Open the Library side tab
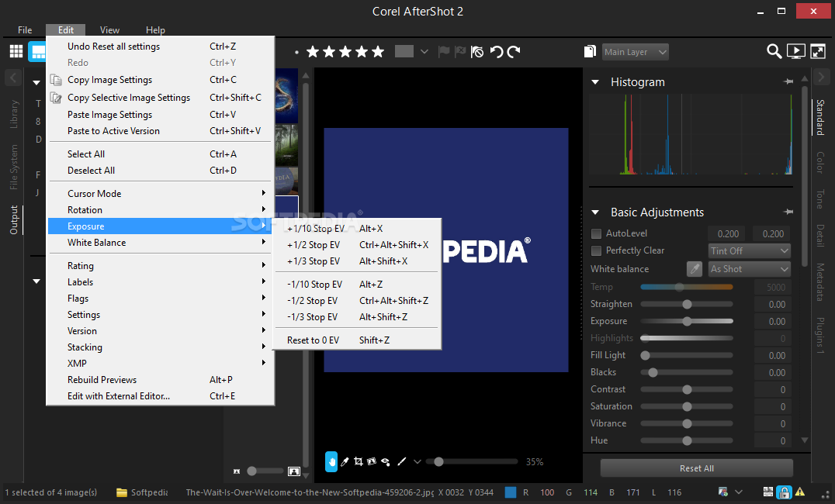 coord(14,114)
